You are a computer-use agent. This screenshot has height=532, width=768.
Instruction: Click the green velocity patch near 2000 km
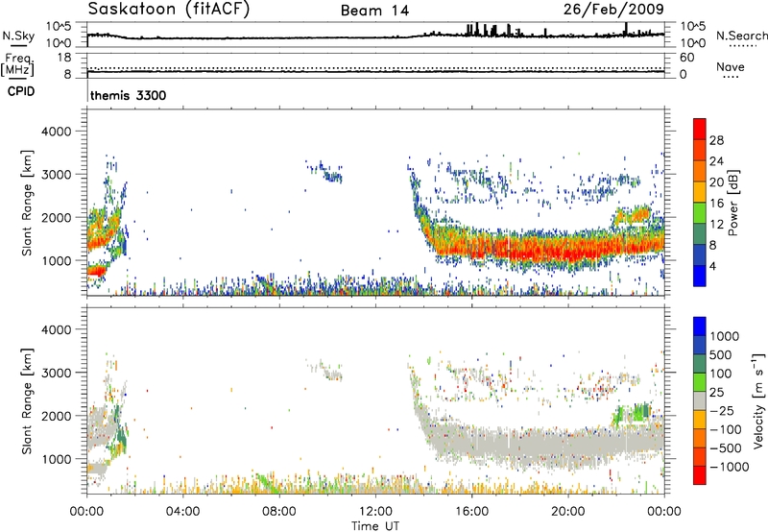coord(632,413)
